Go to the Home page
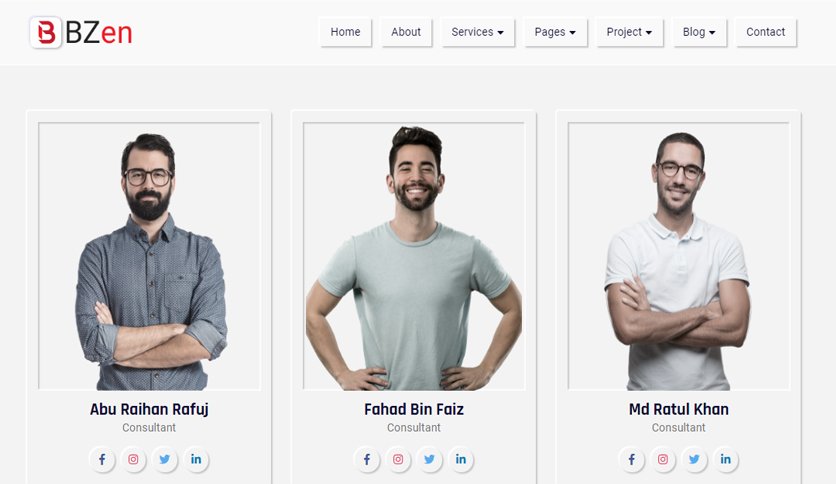Viewport: 836px width, 484px height. pyautogui.click(x=345, y=32)
